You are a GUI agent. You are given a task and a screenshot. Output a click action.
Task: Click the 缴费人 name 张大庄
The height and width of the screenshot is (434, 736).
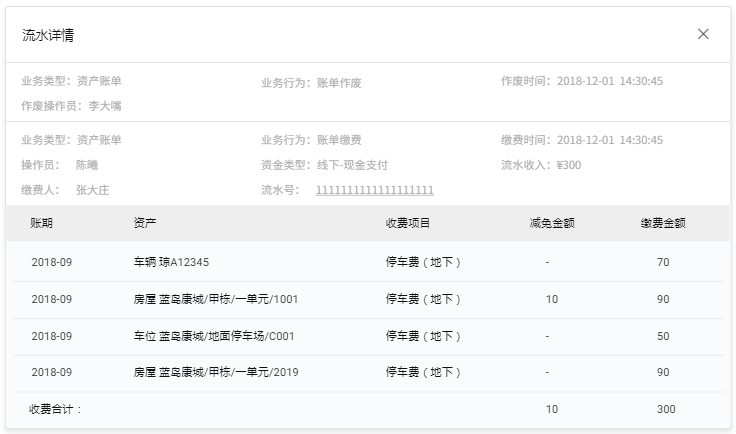tap(93, 190)
